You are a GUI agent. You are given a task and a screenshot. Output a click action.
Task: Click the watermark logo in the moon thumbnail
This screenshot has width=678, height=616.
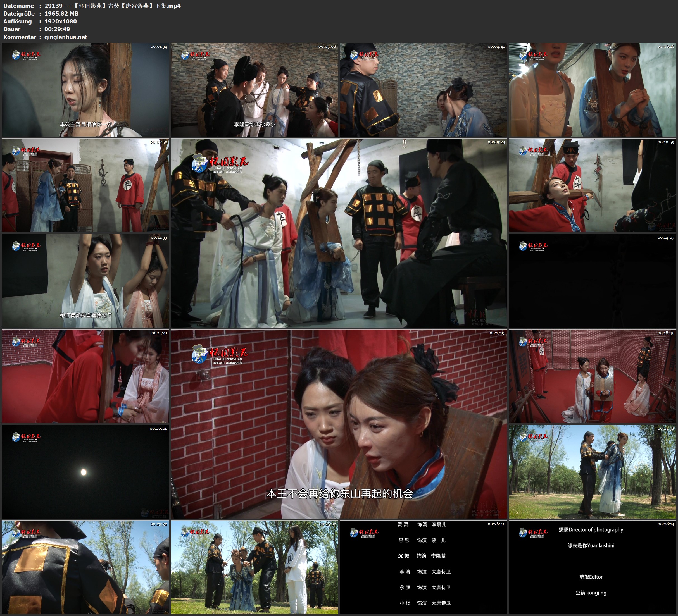click(x=26, y=437)
